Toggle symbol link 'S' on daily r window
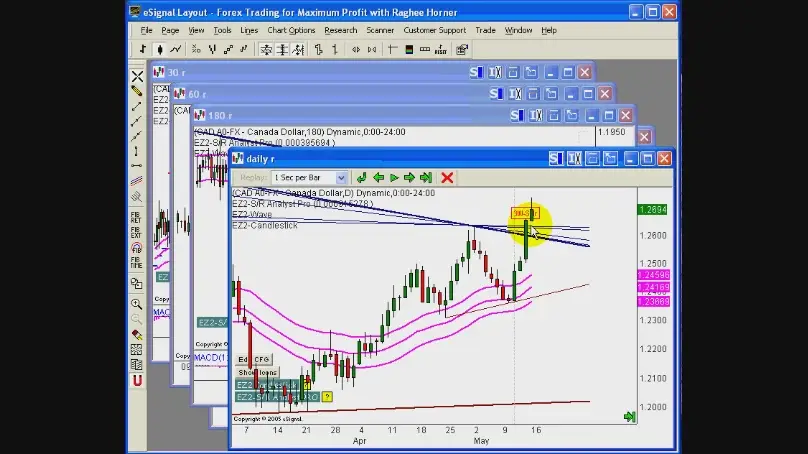The width and height of the screenshot is (808, 454). pyautogui.click(x=556, y=159)
